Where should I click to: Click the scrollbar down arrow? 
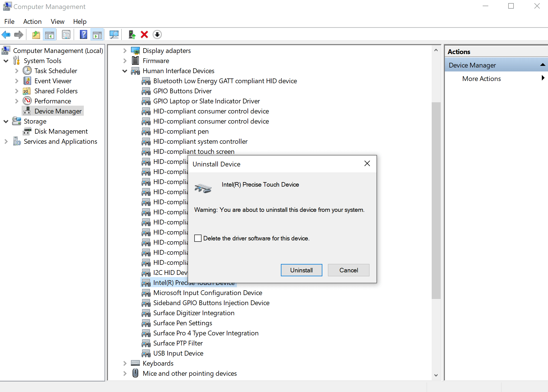[x=436, y=375]
